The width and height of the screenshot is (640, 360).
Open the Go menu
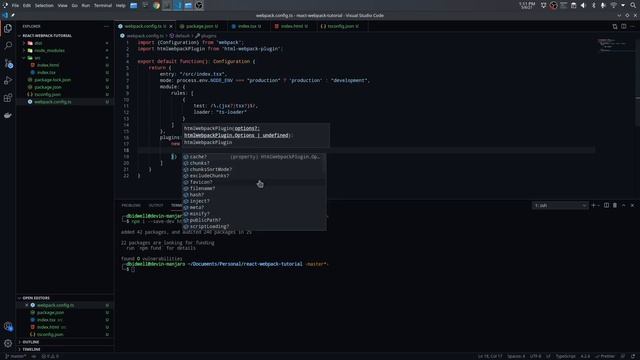(x=74, y=5)
